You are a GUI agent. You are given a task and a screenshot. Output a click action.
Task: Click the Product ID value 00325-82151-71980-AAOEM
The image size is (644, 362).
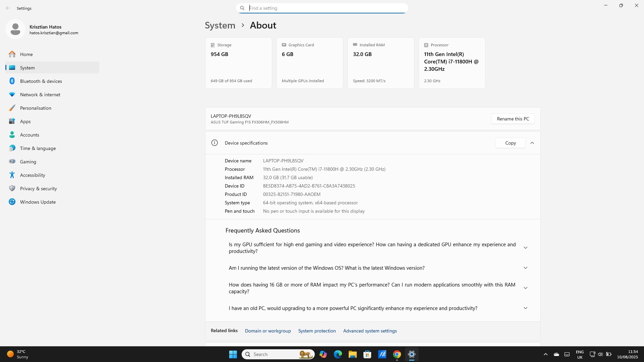(292, 194)
